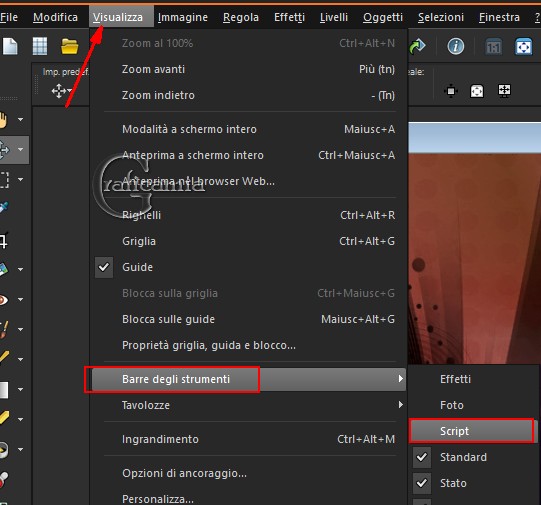This screenshot has height=505, width=541.
Task: Click the crosshair mode icon in options bar
Action: click(x=451, y=91)
